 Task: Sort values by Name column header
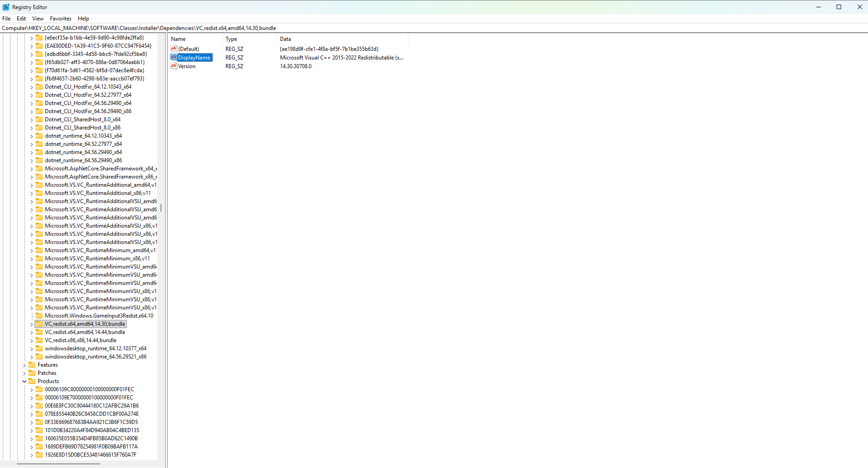pyautogui.click(x=196, y=39)
